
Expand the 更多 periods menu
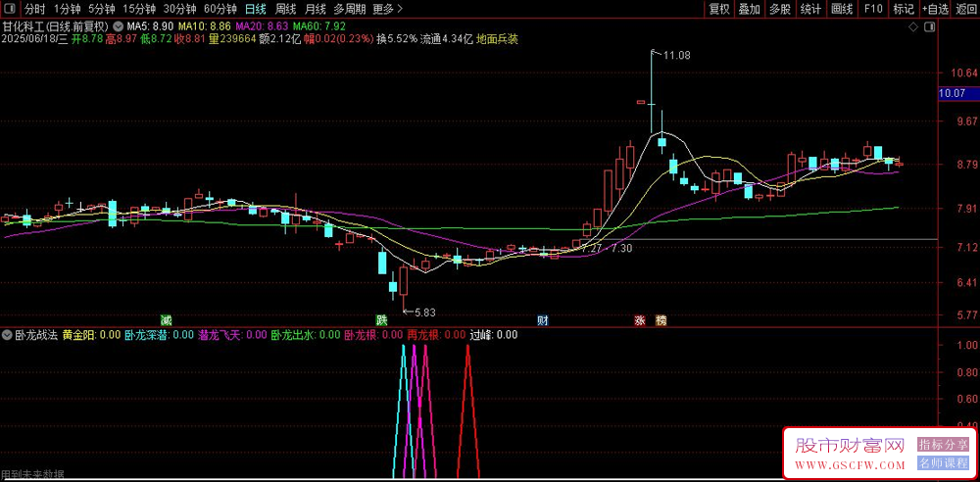coord(387,9)
